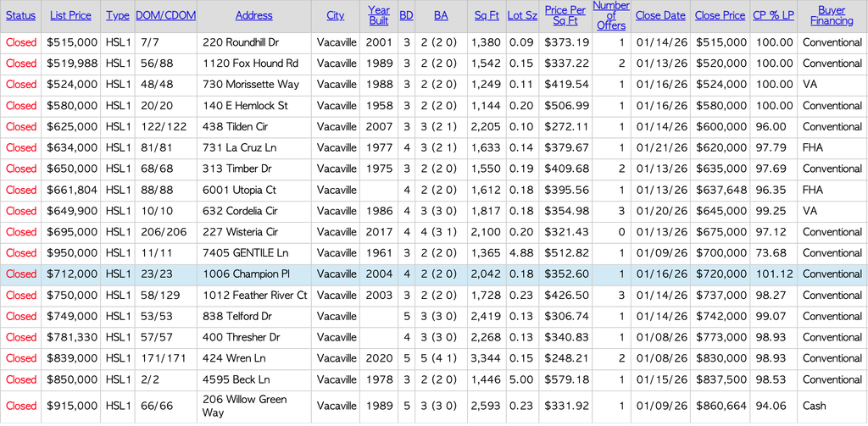Sort by City column header
Screen dimensions: 868x426
335,16
